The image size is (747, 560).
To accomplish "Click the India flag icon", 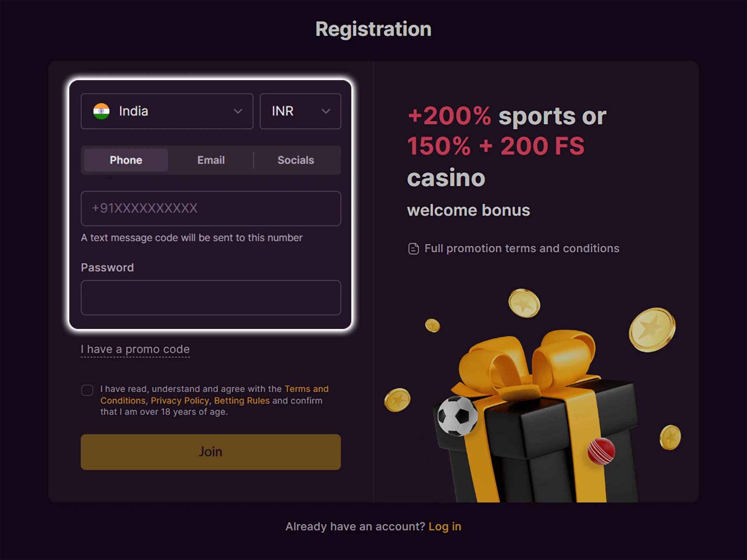I will click(x=101, y=112).
